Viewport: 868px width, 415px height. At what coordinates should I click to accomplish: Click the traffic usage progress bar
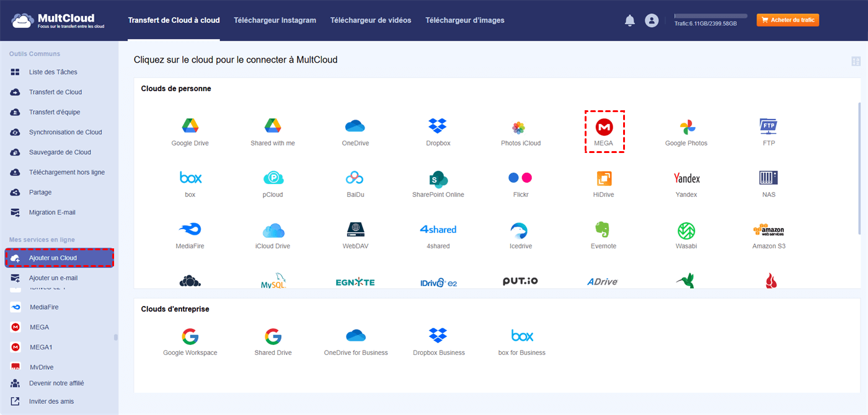point(711,15)
